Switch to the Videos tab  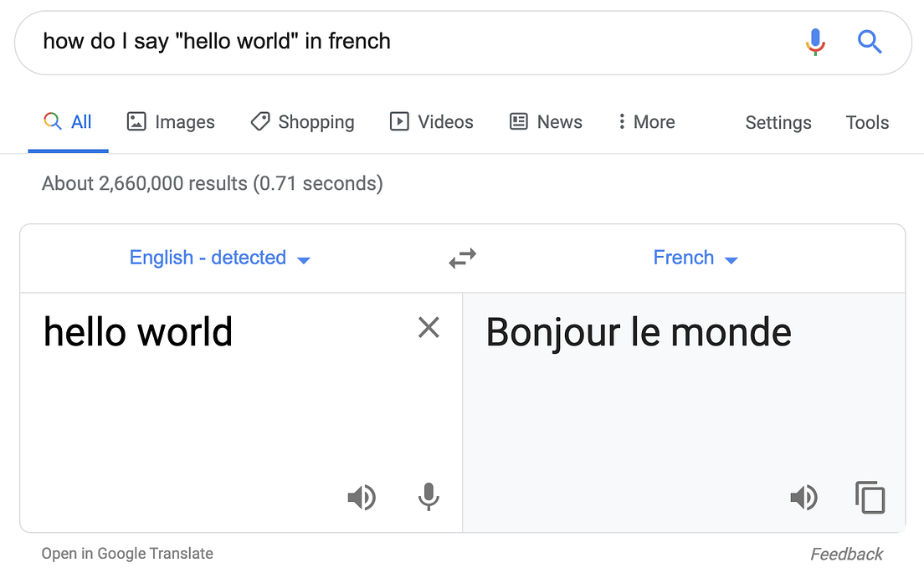(431, 122)
